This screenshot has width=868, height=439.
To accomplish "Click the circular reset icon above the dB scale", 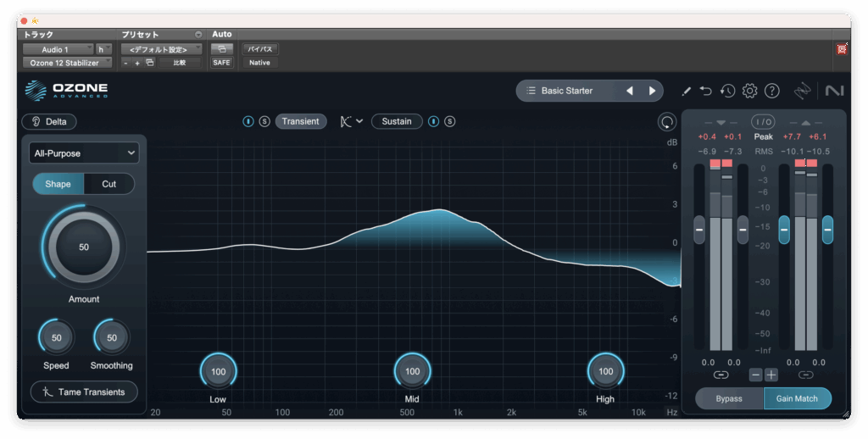I will [x=667, y=122].
